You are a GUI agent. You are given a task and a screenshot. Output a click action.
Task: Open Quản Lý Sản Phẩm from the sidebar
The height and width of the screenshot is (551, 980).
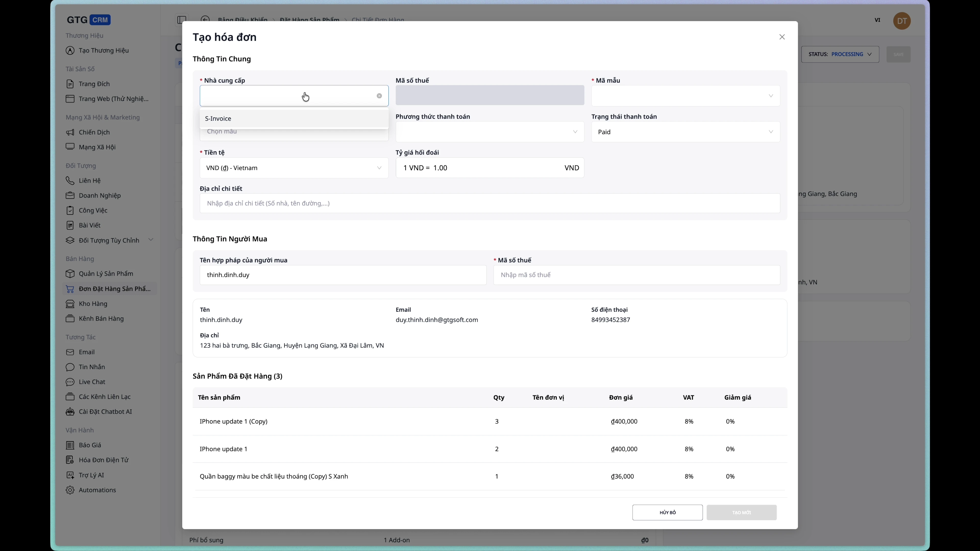[106, 273]
